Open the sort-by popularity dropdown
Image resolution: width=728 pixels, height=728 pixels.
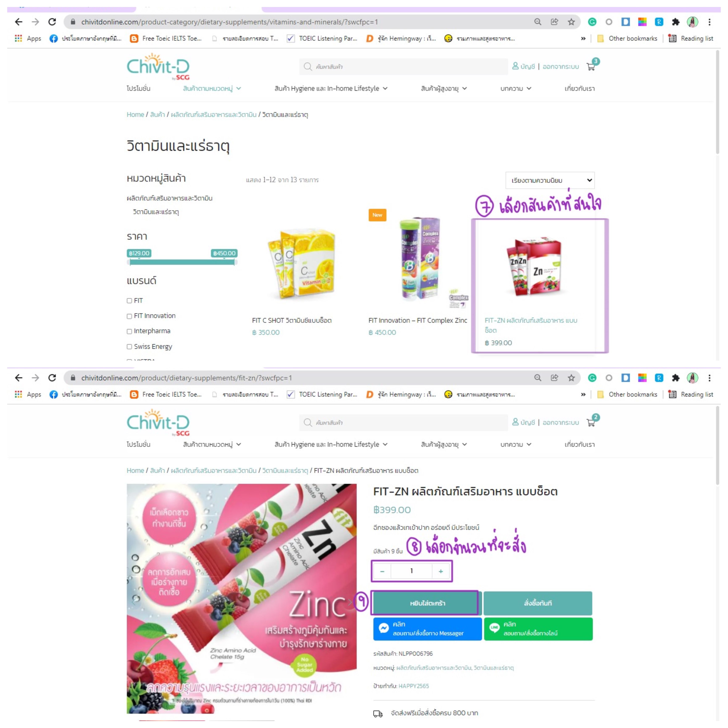tap(550, 180)
